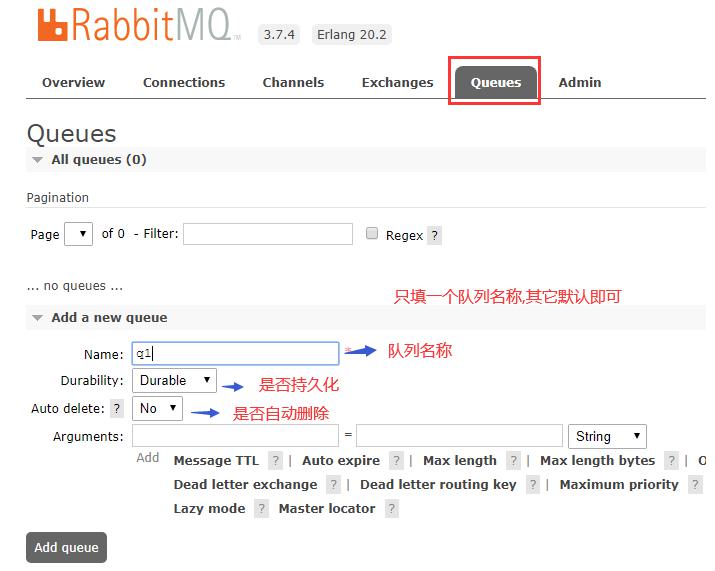The image size is (715, 571).
Task: Switch to the Connections tab
Action: click(x=184, y=83)
